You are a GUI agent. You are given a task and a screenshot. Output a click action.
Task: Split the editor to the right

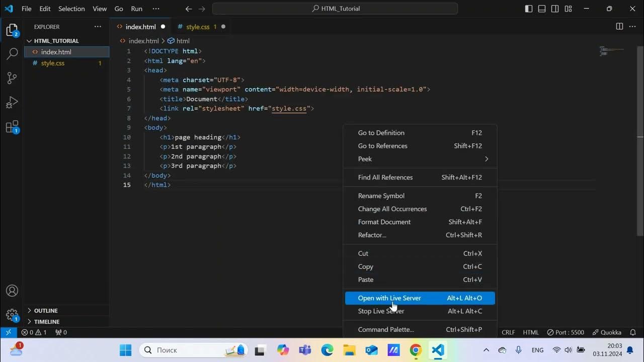coord(620,26)
